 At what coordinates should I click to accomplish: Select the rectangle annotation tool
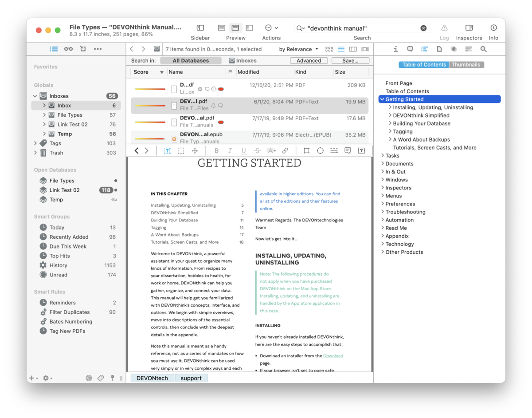click(x=306, y=151)
